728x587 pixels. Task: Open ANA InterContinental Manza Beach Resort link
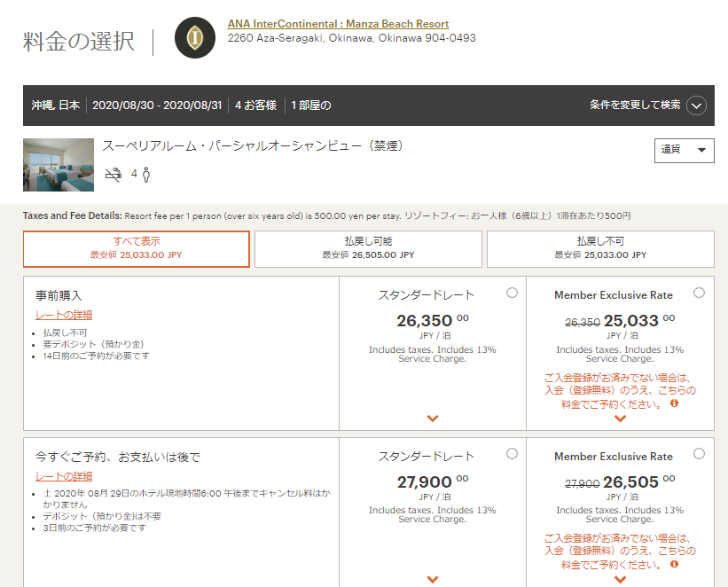[338, 24]
